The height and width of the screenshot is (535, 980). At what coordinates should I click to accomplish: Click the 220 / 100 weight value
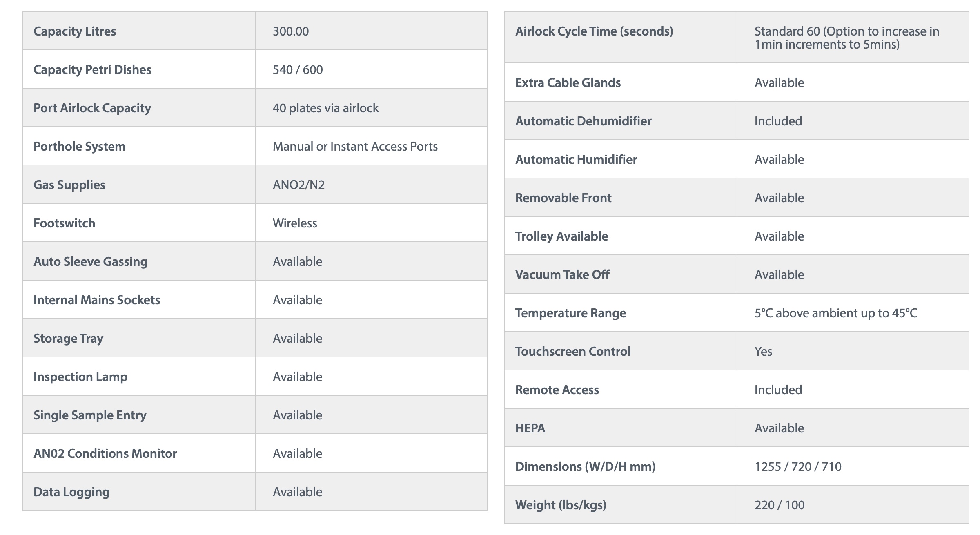pos(780,505)
